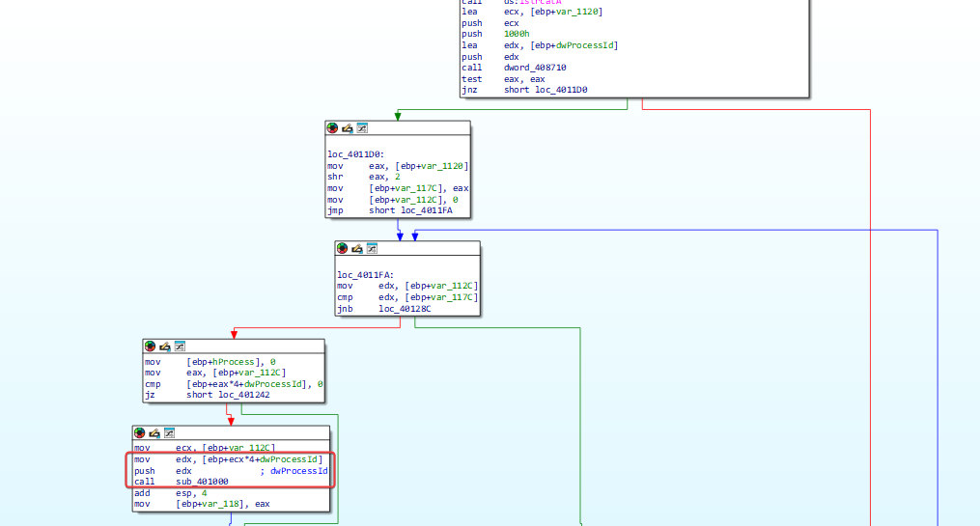Select line 'mov [ebp+var_112C], 0'
This screenshot has height=526, width=980.
click(x=393, y=200)
